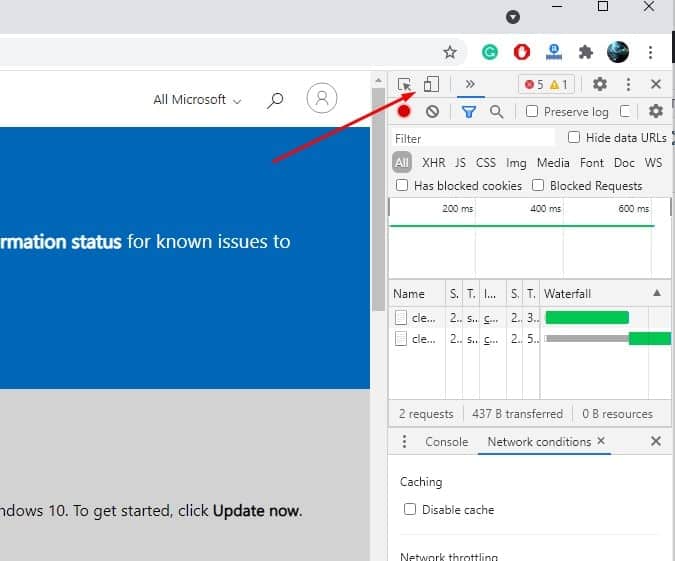Image resolution: width=675 pixels, height=561 pixels.
Task: Open the Grammarly extension icon
Action: (490, 53)
